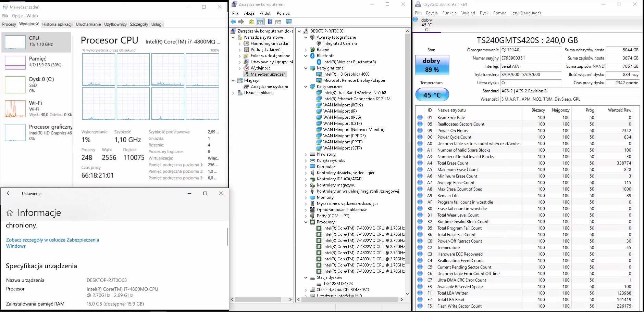Click the dobry 89 % health status button
The width and height of the screenshot is (644, 312).
pos(432,65)
